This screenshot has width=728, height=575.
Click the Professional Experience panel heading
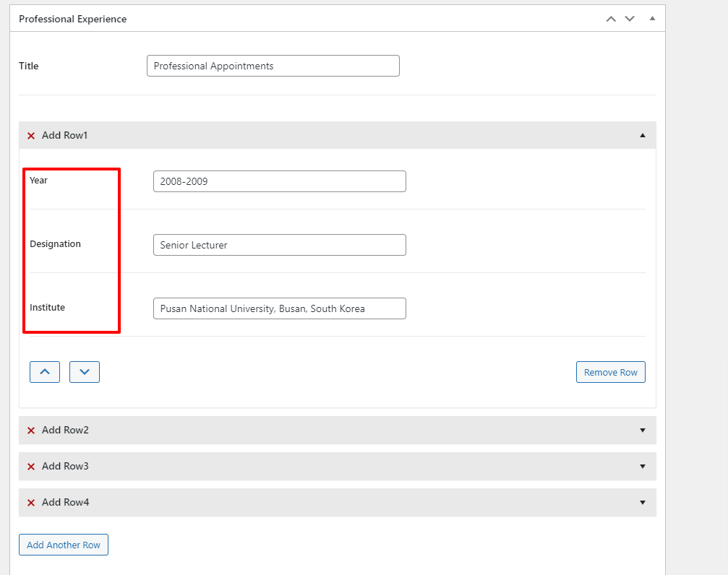click(x=73, y=19)
